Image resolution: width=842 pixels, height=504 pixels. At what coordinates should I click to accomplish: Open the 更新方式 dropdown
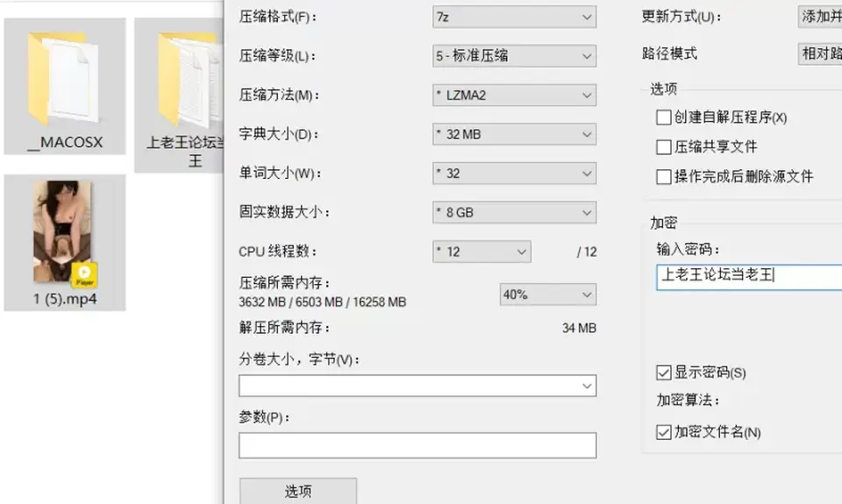(x=819, y=17)
